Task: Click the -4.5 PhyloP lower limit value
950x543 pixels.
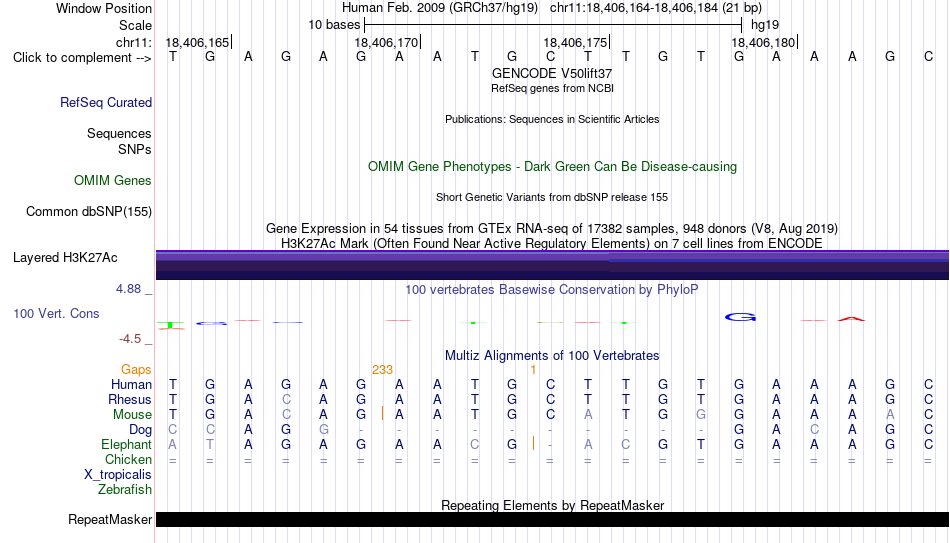Action: pyautogui.click(x=130, y=339)
